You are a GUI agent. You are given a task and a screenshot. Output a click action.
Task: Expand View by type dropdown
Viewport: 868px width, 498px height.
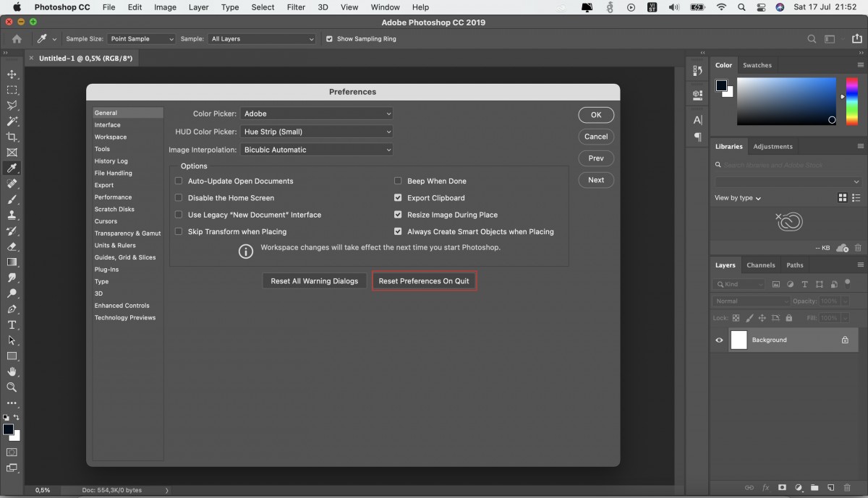tap(738, 198)
